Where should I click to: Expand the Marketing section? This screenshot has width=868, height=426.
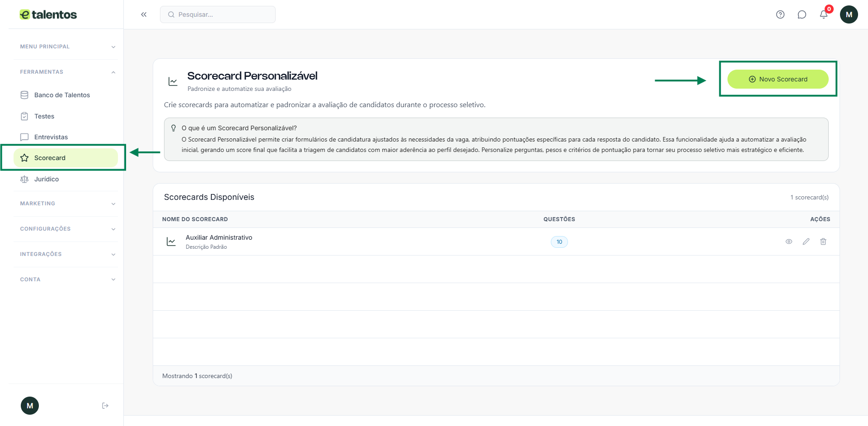(x=68, y=204)
